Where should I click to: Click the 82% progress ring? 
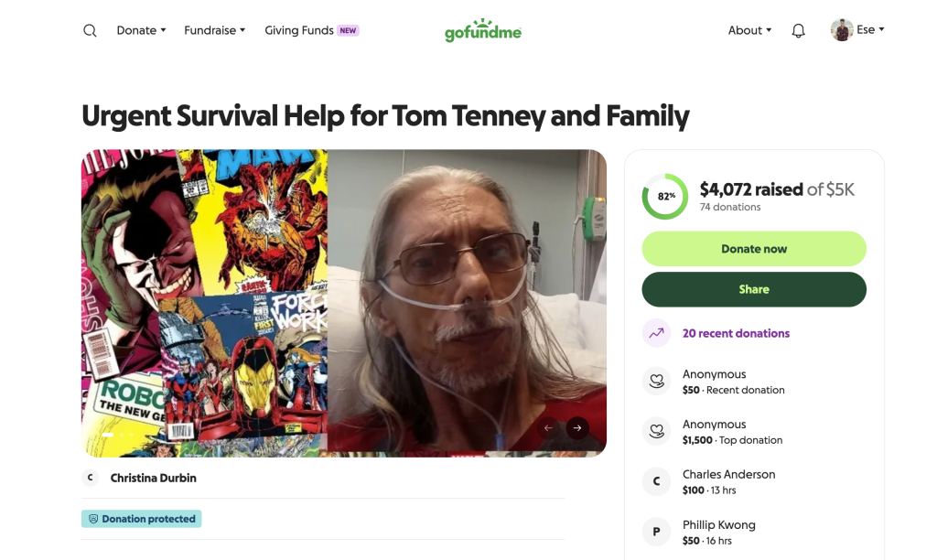[x=665, y=197]
